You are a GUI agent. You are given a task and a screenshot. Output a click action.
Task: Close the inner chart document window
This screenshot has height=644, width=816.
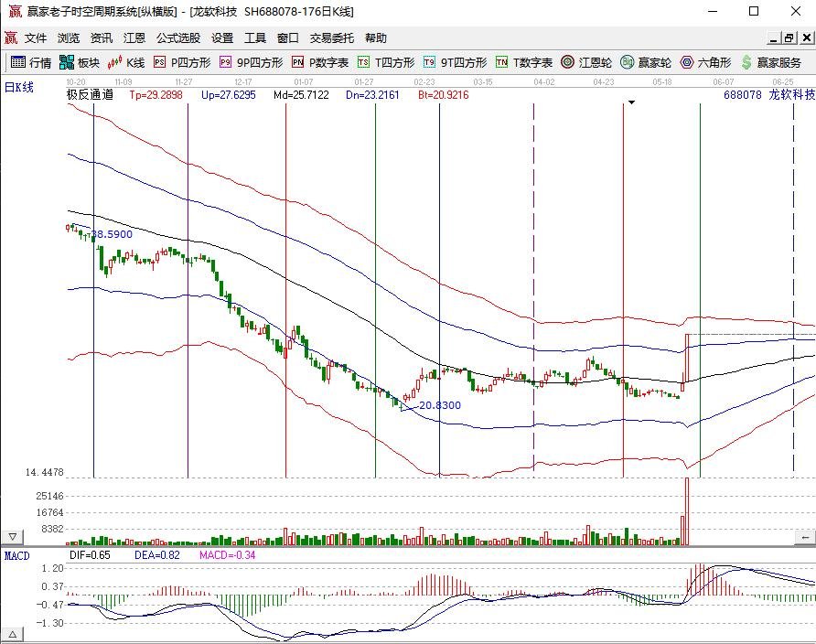point(806,38)
